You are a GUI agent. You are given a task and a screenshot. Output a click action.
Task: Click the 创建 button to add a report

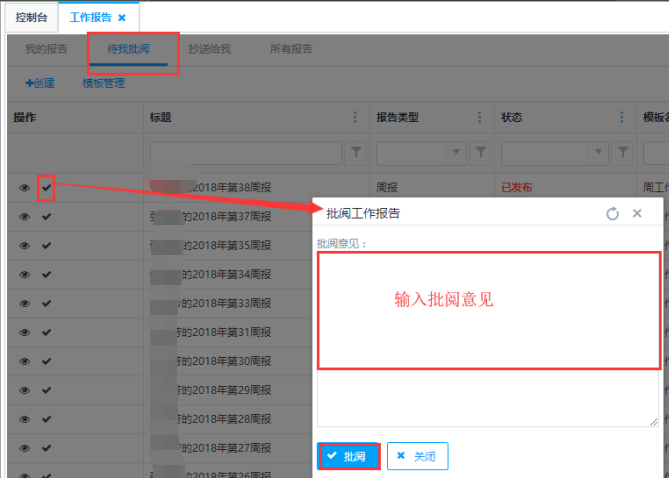click(x=41, y=83)
